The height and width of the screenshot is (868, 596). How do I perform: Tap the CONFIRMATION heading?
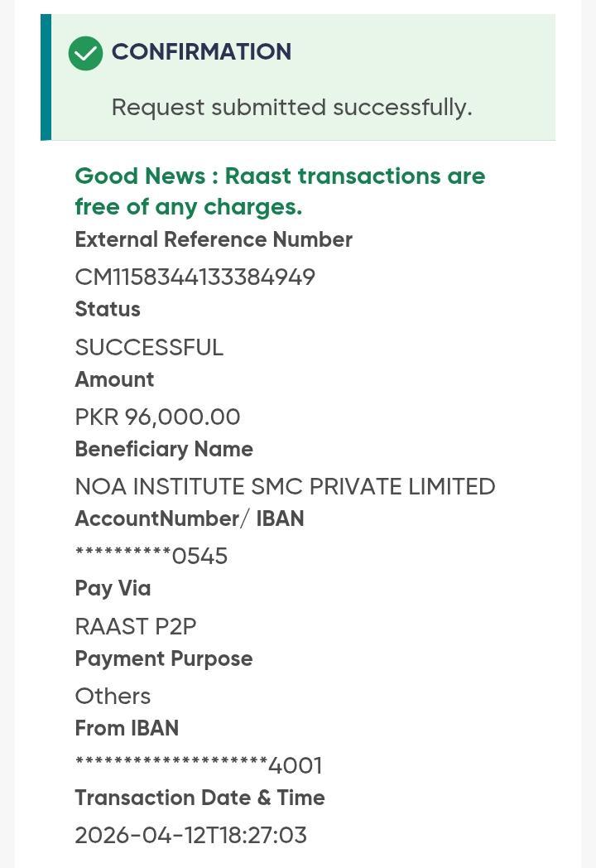point(201,52)
